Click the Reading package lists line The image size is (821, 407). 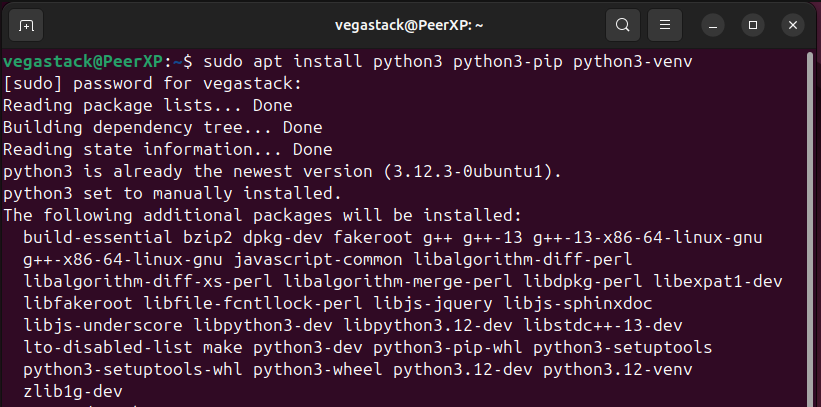coord(147,106)
